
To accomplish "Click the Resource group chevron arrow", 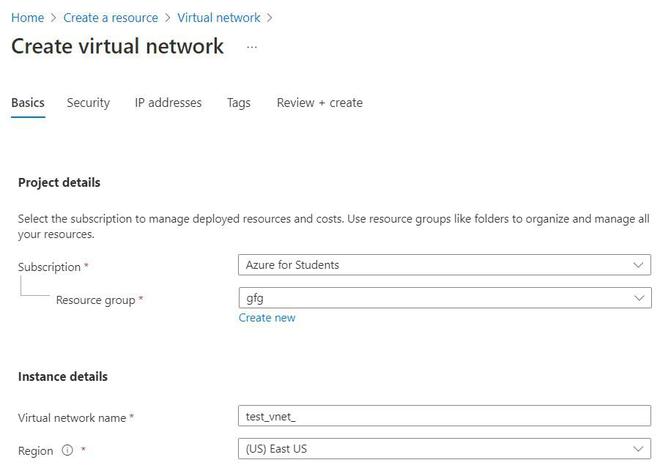I will pos(639,298).
